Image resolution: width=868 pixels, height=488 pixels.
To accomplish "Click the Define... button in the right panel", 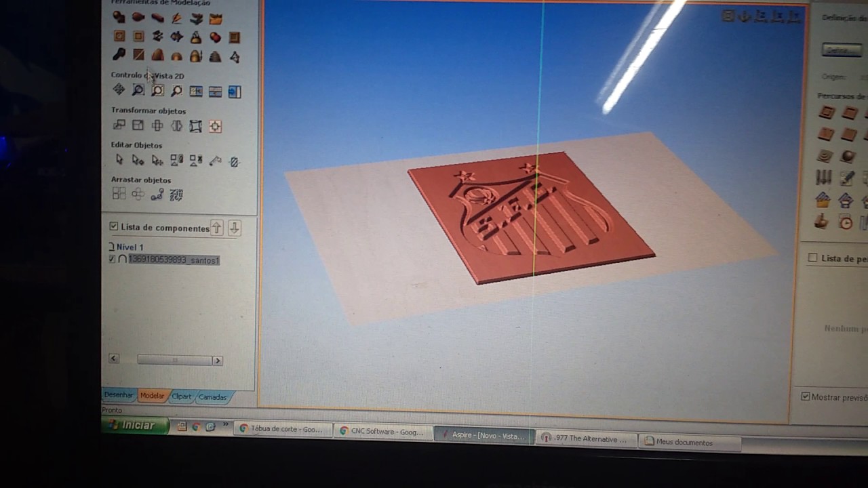I will (841, 50).
